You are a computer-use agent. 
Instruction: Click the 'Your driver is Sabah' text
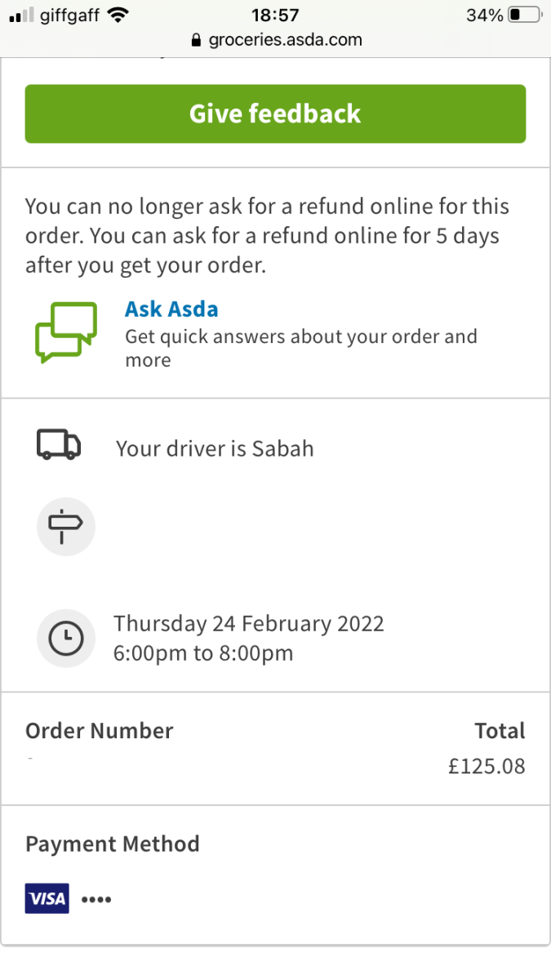pos(215,448)
